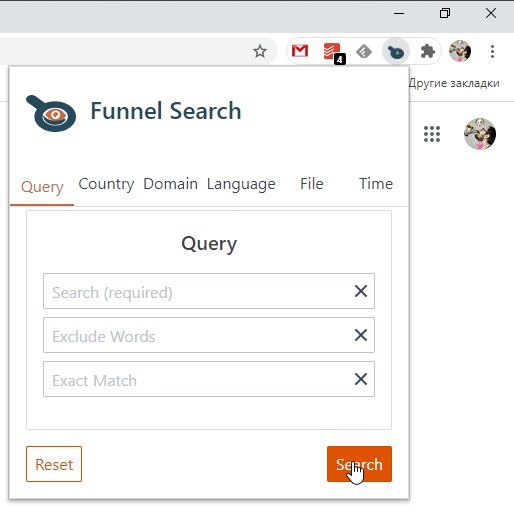Click the Feedly extension icon
Viewport: 514px width, 516px height.
coord(364,52)
